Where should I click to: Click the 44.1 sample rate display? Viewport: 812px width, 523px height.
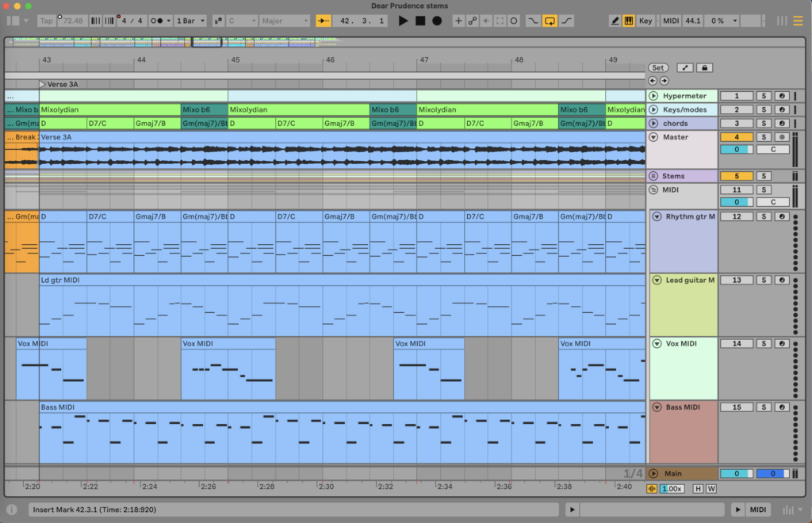(692, 21)
